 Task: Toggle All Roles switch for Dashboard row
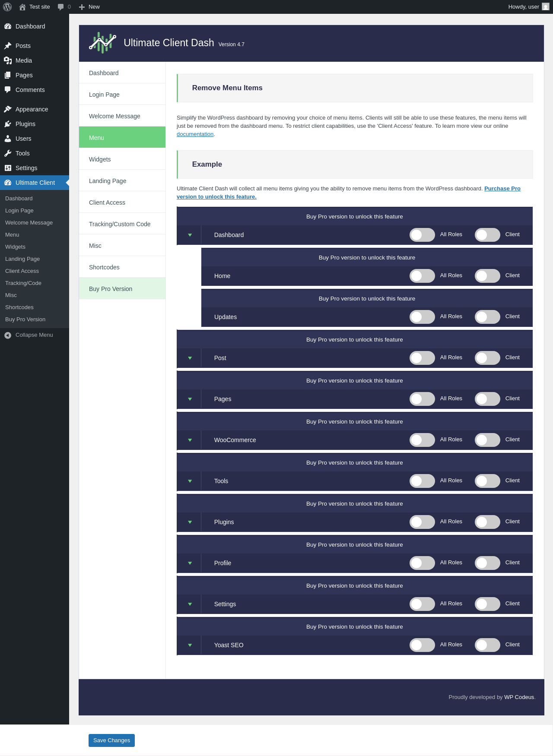point(422,235)
